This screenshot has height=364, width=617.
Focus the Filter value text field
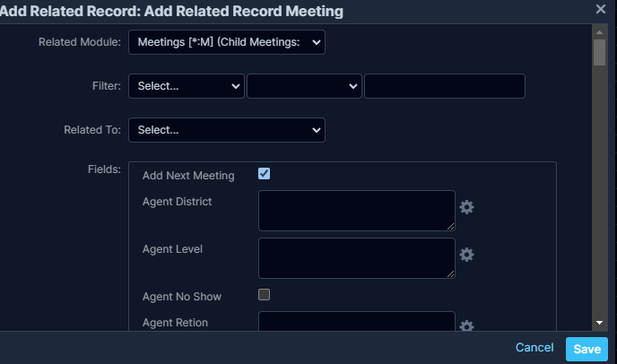[444, 86]
